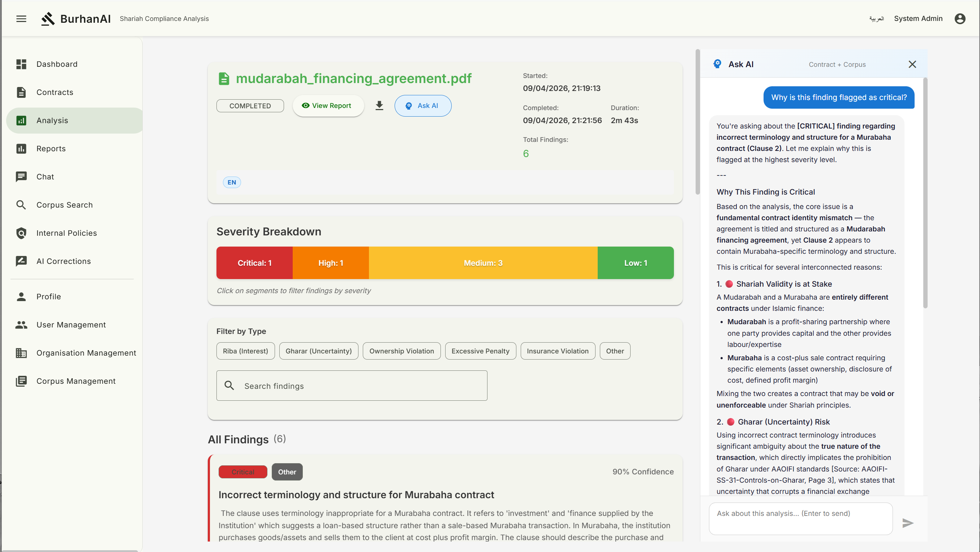Click the Search findings input field
The width and height of the screenshot is (980, 552).
point(361,386)
